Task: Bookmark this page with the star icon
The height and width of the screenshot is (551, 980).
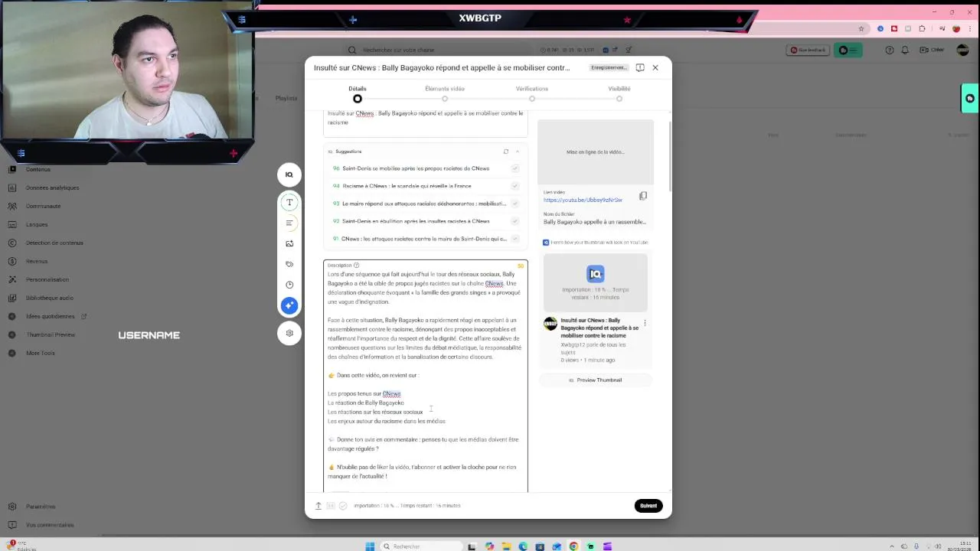Action: click(861, 29)
